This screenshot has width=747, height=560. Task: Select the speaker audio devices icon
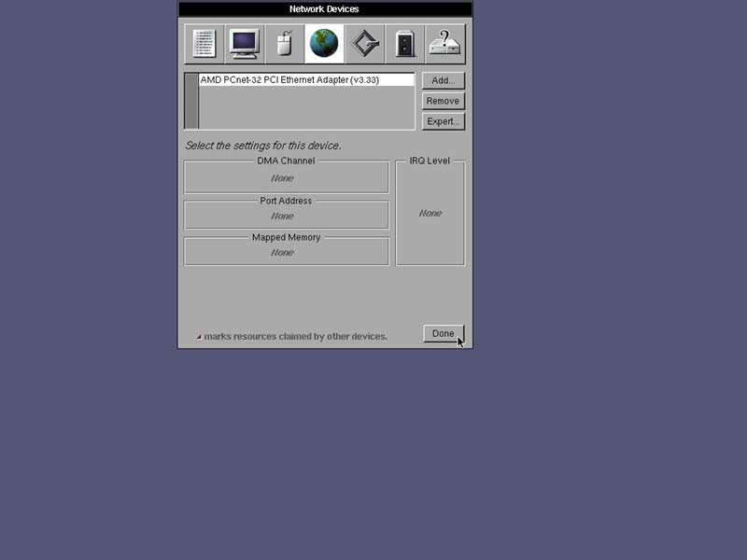[x=404, y=44]
